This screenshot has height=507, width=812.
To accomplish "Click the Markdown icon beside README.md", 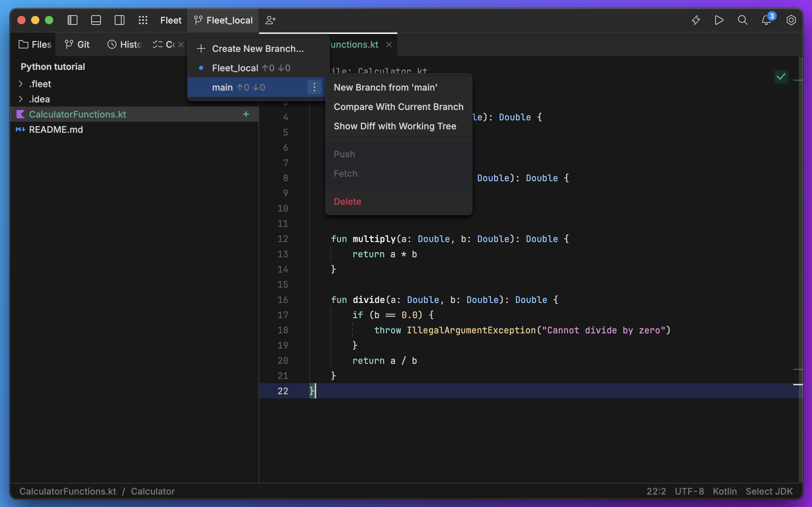I will (x=20, y=129).
